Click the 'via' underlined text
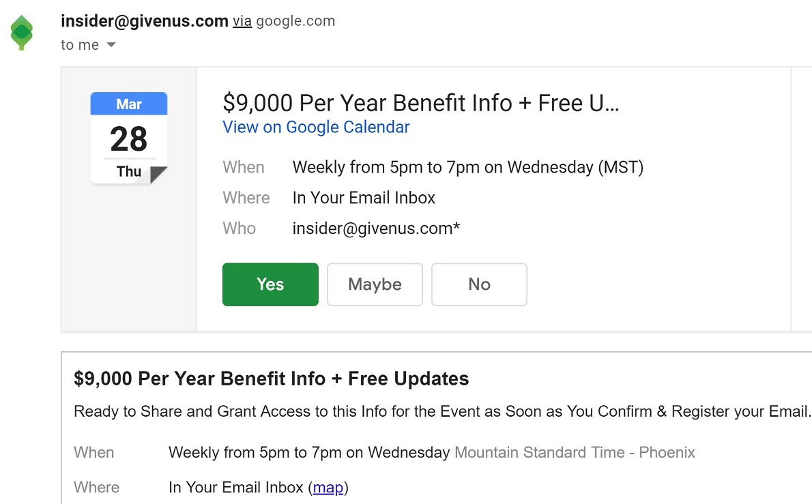 (x=242, y=21)
